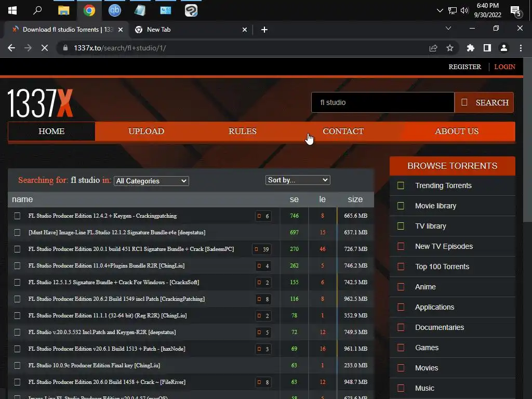Share this page icon in address bar
This screenshot has height=399, width=532.
tap(433, 48)
